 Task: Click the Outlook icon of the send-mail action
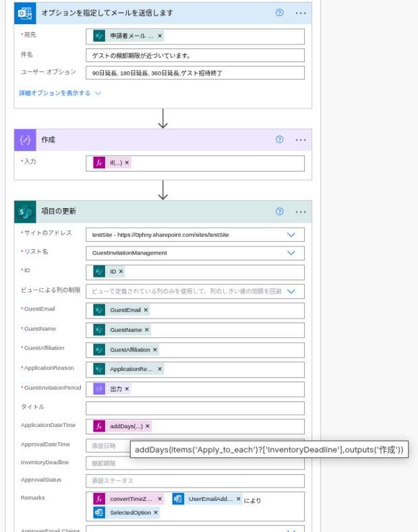point(25,13)
